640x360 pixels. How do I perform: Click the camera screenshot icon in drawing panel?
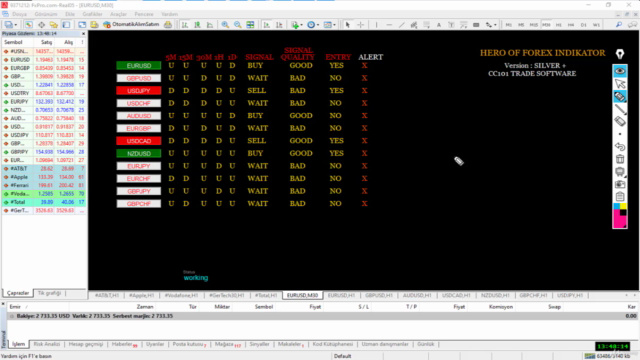click(x=620, y=184)
